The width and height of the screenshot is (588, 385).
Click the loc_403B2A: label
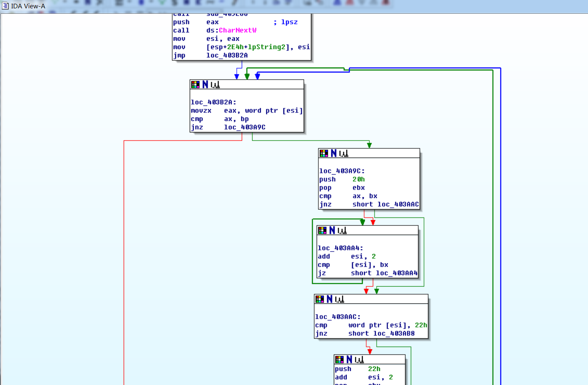click(x=213, y=102)
